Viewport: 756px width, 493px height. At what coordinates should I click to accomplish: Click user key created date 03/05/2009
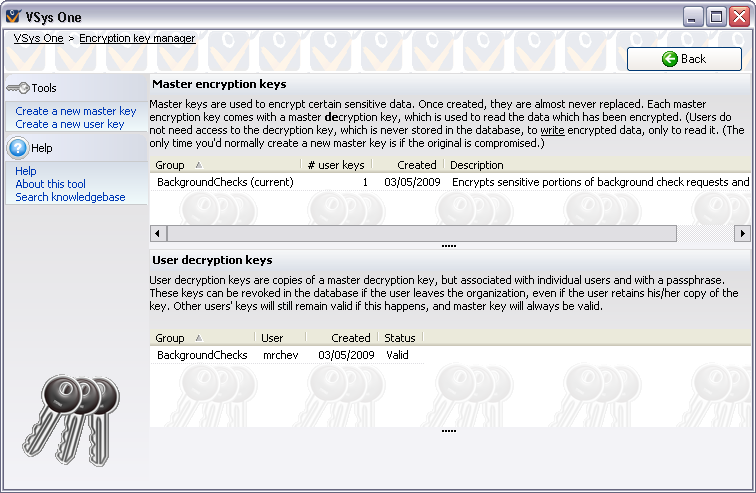pyautogui.click(x=346, y=355)
